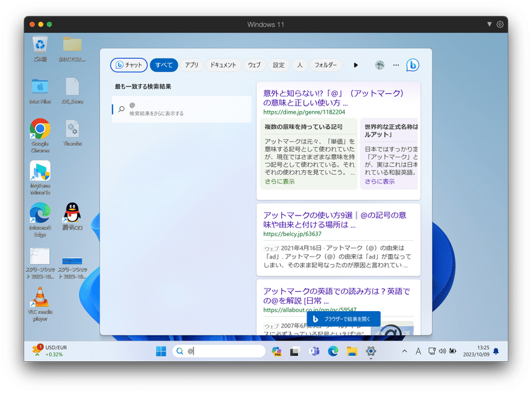This screenshot has width=532, height=393.
Task: Open the Bing chat icon in search panel
Action: point(412,65)
